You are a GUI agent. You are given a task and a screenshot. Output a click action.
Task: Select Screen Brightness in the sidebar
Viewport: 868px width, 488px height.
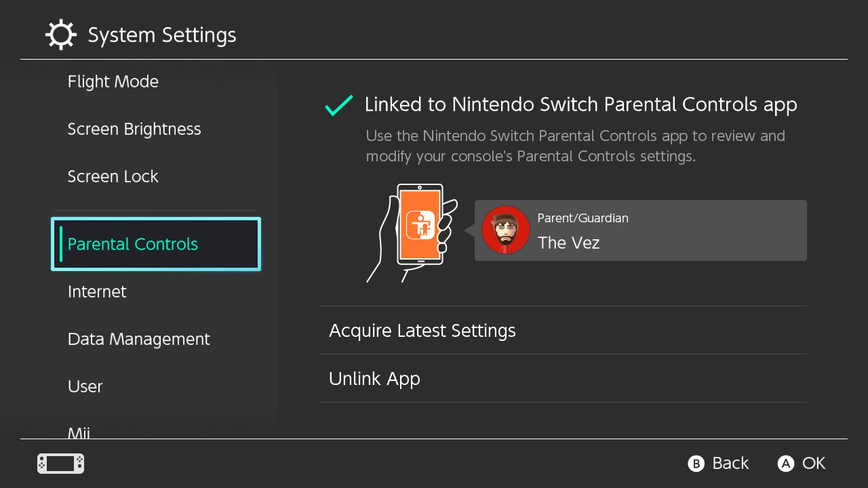(x=134, y=129)
